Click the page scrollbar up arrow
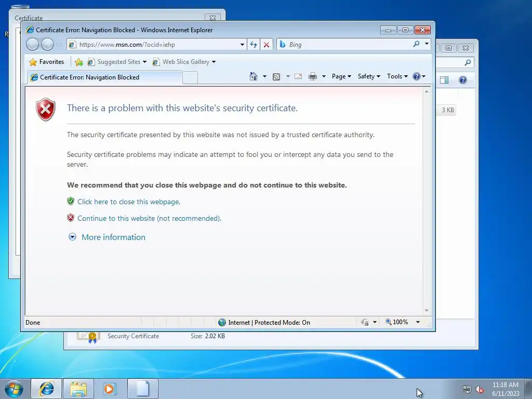 pyautogui.click(x=427, y=91)
